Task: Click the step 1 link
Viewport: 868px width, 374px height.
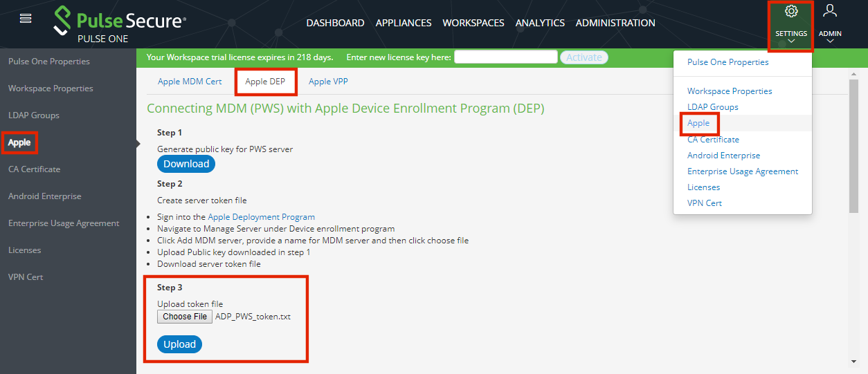Action: [x=309, y=252]
